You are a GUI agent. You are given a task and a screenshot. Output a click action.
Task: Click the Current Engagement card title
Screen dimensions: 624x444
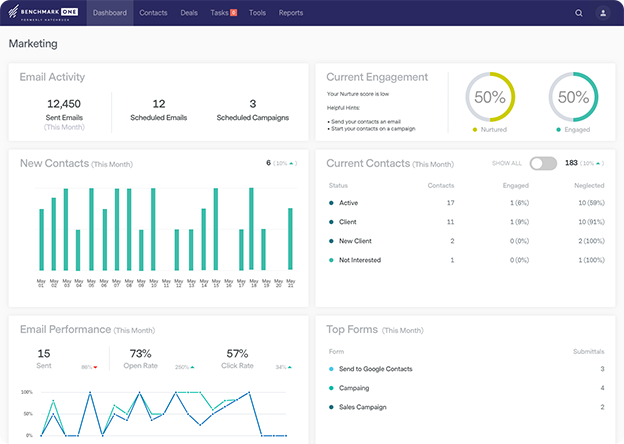(x=377, y=77)
